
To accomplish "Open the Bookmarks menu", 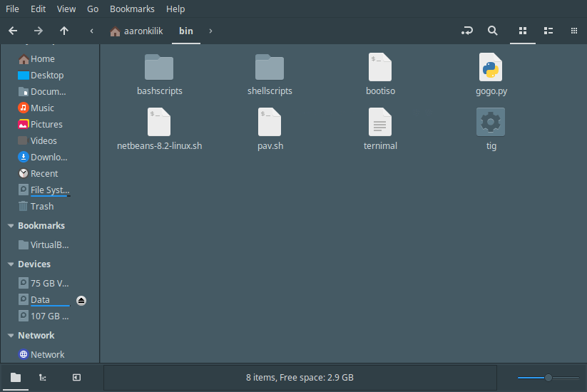I will (133, 9).
